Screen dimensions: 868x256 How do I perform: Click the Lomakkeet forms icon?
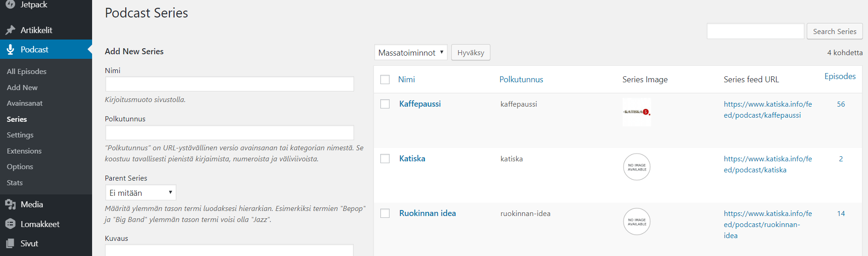click(10, 224)
